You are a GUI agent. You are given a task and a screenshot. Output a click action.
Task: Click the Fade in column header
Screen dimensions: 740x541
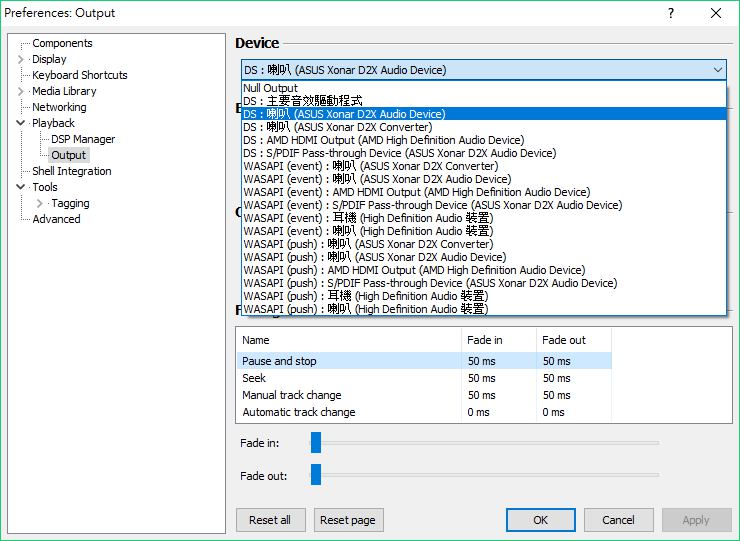[x=498, y=340]
